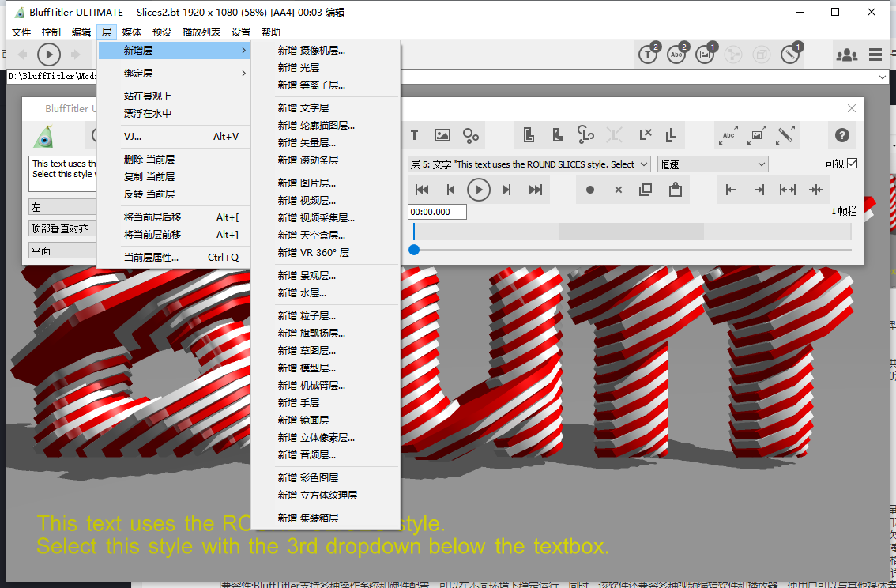
Task: Select 删除 当前层 menu entry
Action: click(x=175, y=160)
